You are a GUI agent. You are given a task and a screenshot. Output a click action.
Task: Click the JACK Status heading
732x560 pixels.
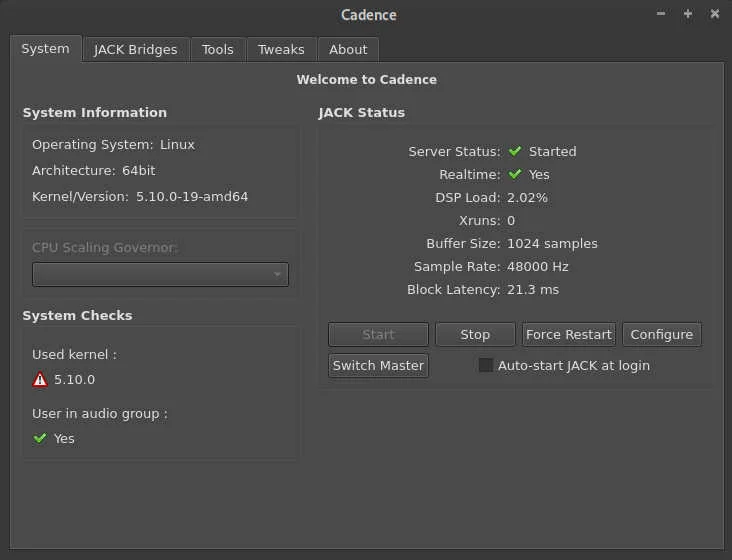tap(362, 112)
